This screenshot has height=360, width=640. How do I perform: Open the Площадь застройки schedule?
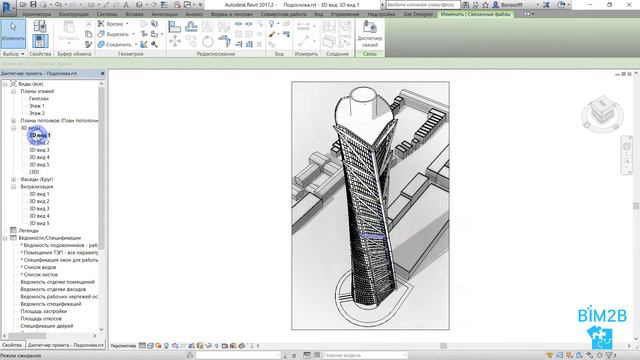(x=44, y=312)
